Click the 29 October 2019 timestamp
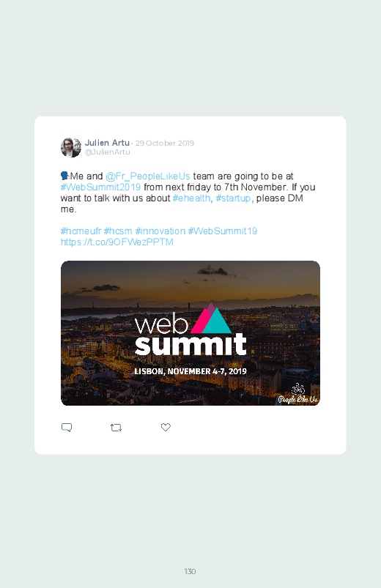 (165, 144)
